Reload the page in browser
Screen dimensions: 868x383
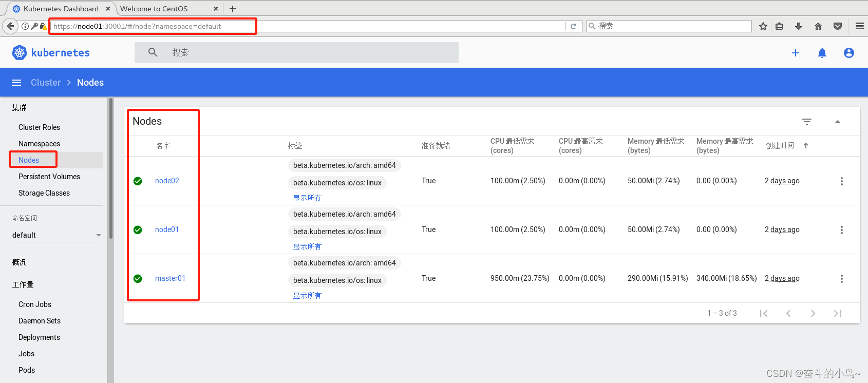[574, 26]
